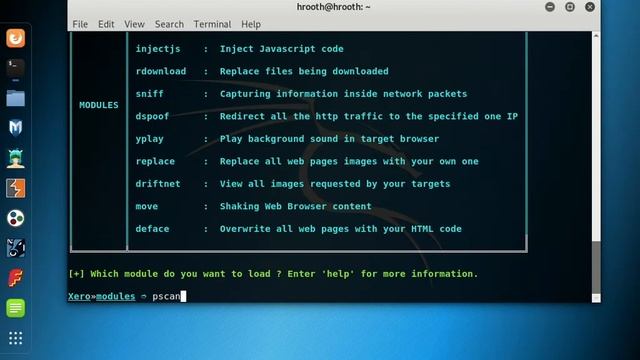This screenshot has width=640, height=360.
Task: Maximize the terminal window
Action: (570, 7)
